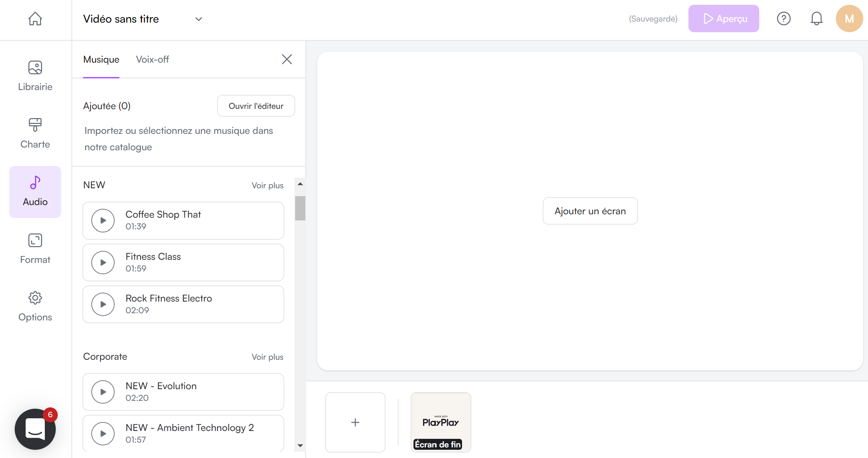Click the Ajouter un écran button
Viewport: 868px width, 458px height.
[x=590, y=211]
